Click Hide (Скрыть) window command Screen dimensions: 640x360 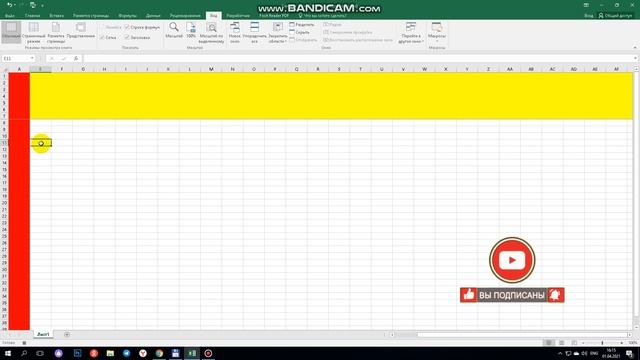(300, 32)
